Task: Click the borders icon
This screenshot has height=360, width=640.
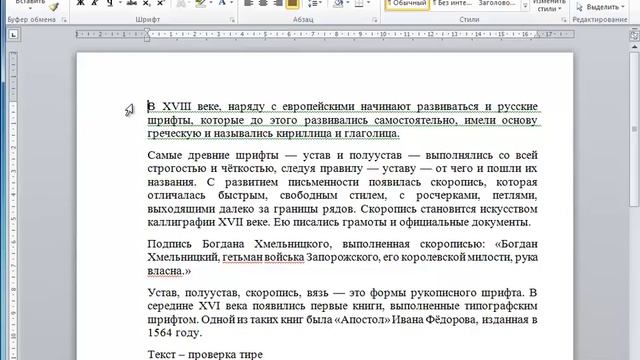Action: point(359,3)
